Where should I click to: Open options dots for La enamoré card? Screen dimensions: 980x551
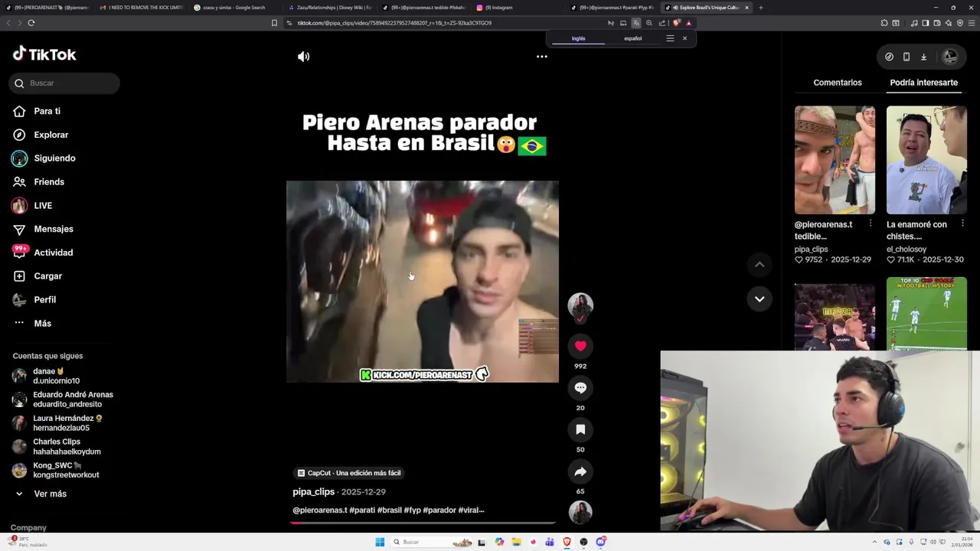pos(962,223)
